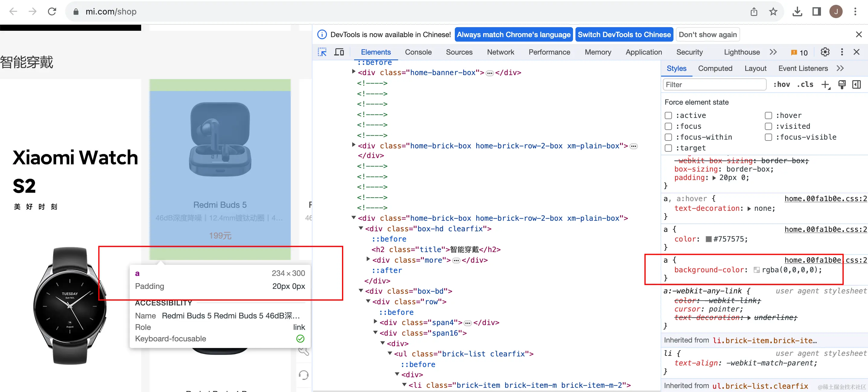Collapse the box-hd clearfix div
This screenshot has height=392, width=868.
(361, 228)
